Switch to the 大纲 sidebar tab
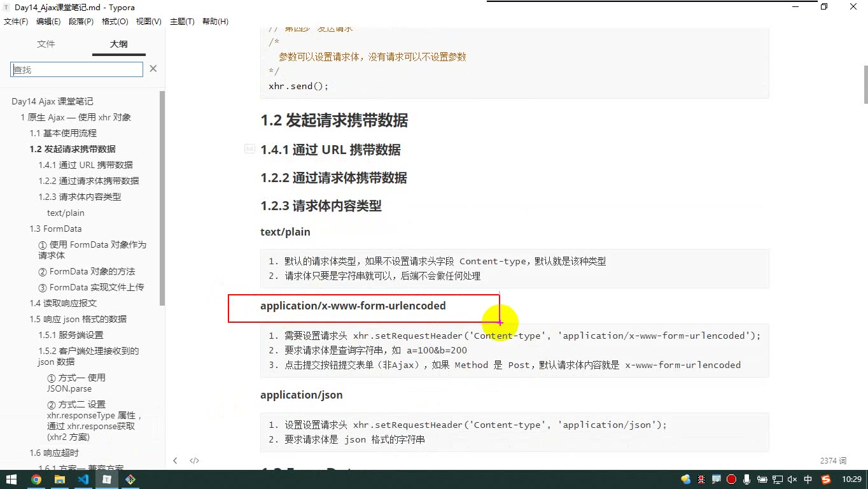This screenshot has height=489, width=868. click(x=119, y=44)
